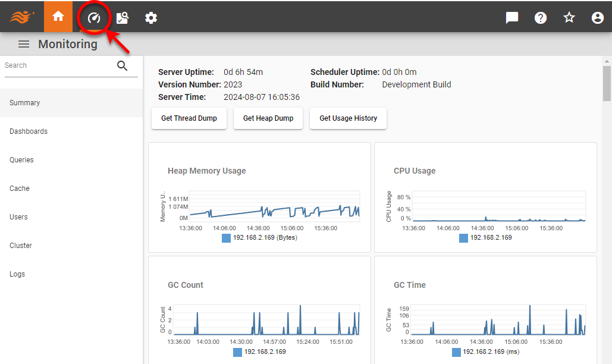Open the feedback chat bubble icon
This screenshot has width=612, height=364.
click(511, 17)
